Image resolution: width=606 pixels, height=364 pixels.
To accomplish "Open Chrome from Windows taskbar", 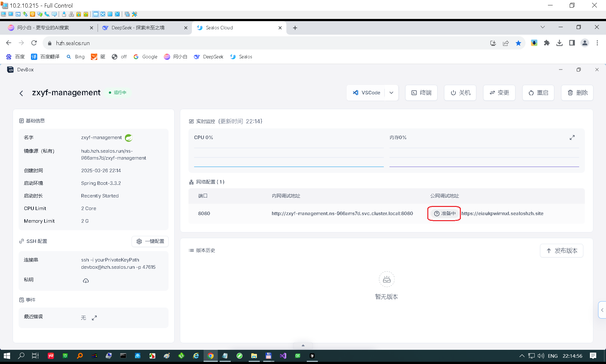I will (211, 356).
